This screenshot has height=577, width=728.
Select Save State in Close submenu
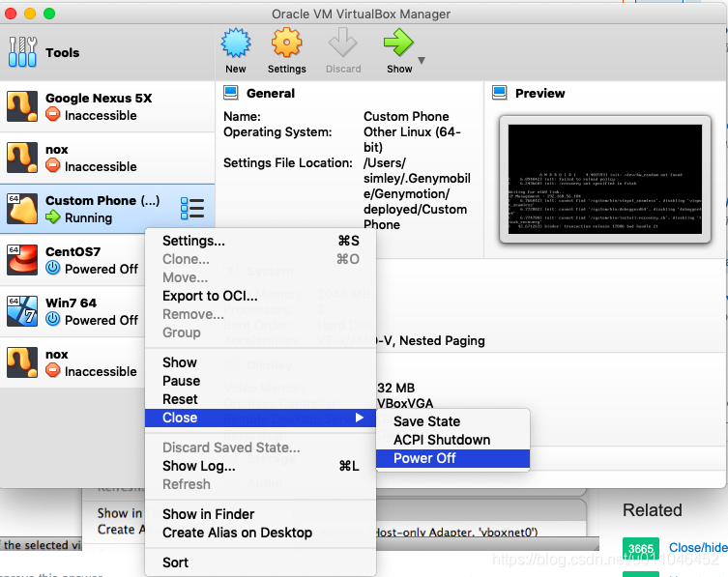[452, 421]
